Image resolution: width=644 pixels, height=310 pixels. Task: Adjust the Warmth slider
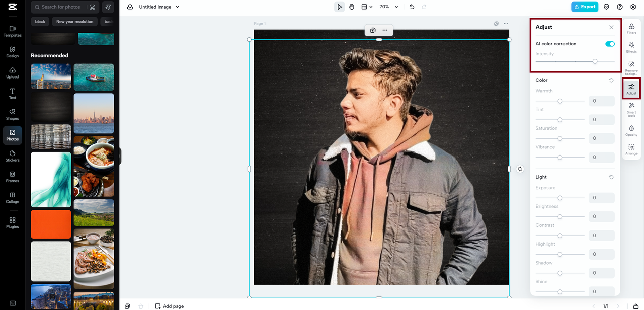pos(560,101)
